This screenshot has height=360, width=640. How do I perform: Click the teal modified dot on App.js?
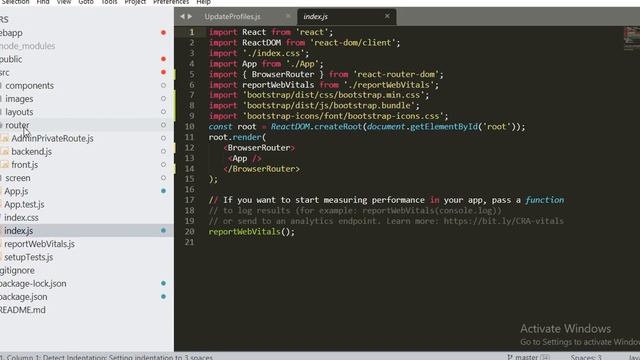[x=163, y=191]
